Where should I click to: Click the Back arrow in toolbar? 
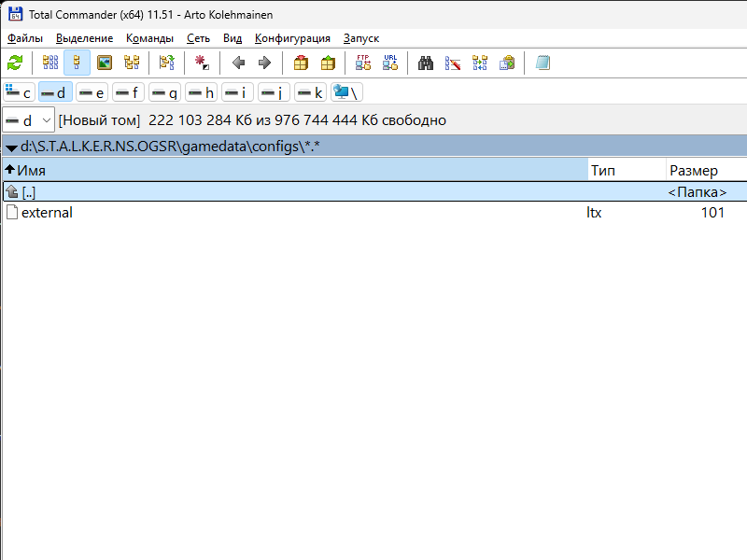click(238, 63)
